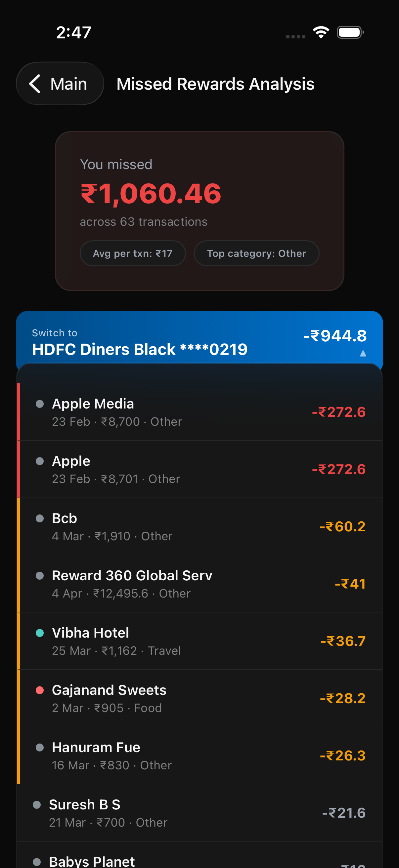Viewport: 399px width, 868px height.
Task: Tap the battery indicator in the status bar
Action: [350, 32]
